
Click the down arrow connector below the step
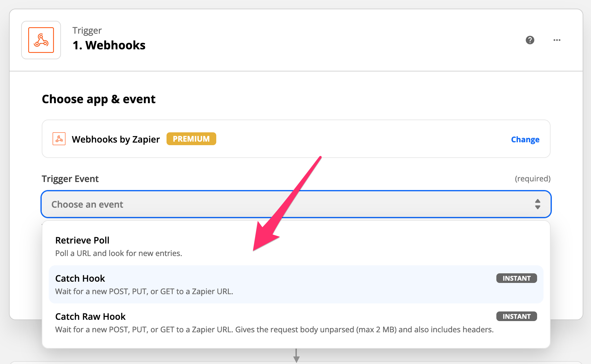coord(296,355)
